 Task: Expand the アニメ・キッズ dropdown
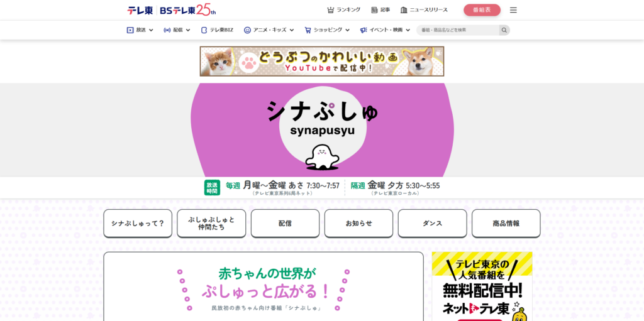tap(269, 30)
